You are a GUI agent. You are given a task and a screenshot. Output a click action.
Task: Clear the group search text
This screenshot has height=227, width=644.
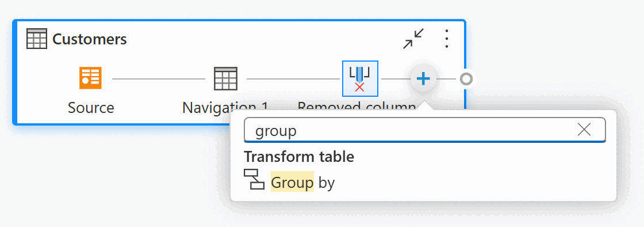pos(584,130)
